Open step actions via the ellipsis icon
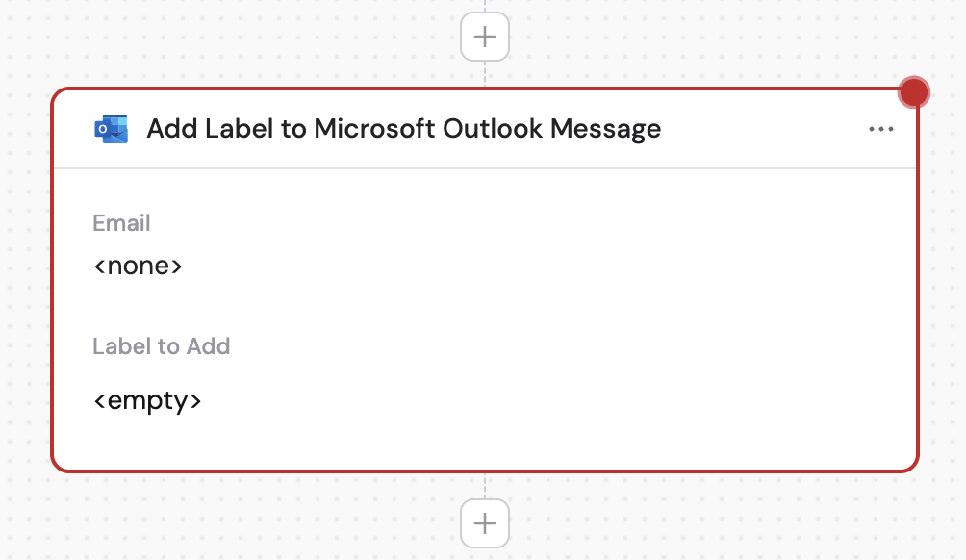The height and width of the screenshot is (560, 966). coord(881,128)
